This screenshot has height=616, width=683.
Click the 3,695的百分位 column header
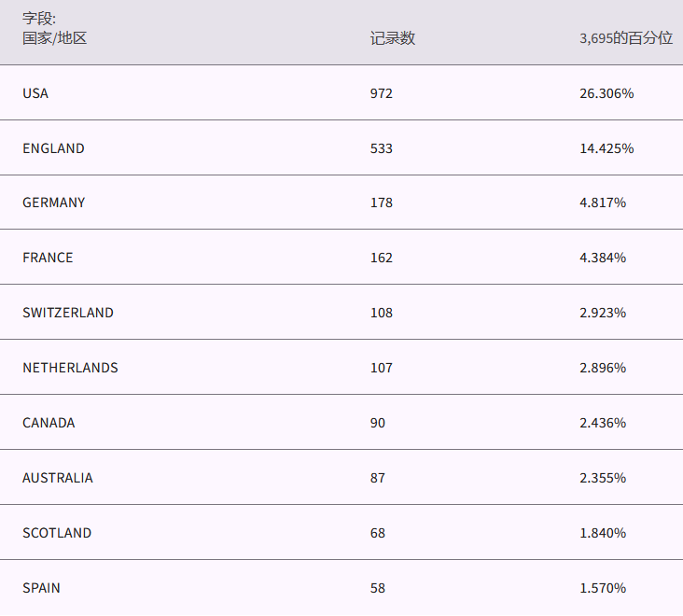coord(625,38)
